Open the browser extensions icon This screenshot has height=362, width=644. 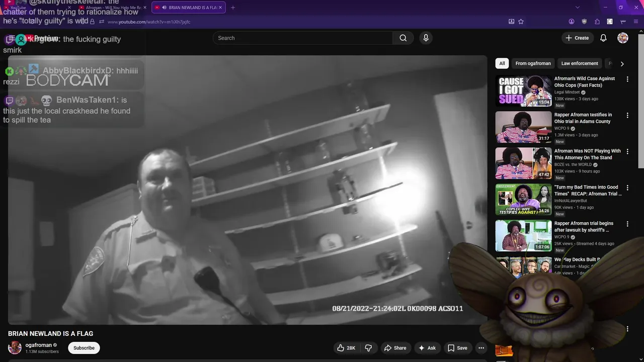597,22
